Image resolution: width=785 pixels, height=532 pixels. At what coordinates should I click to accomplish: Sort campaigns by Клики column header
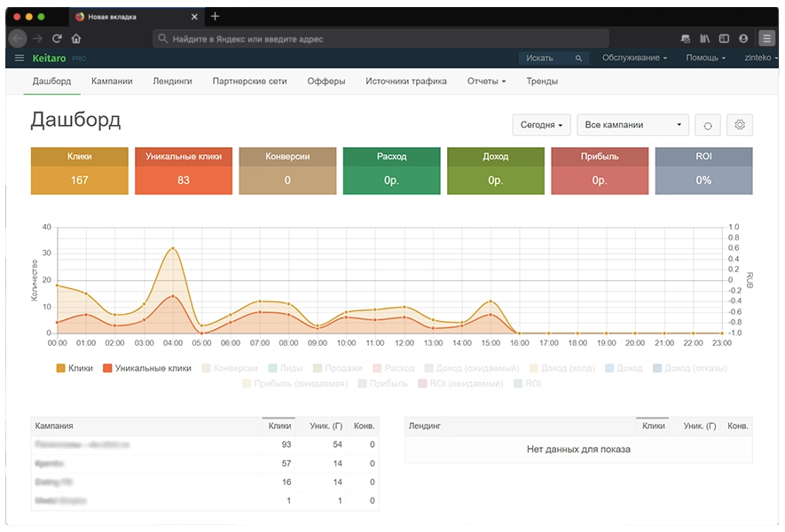[279, 426]
